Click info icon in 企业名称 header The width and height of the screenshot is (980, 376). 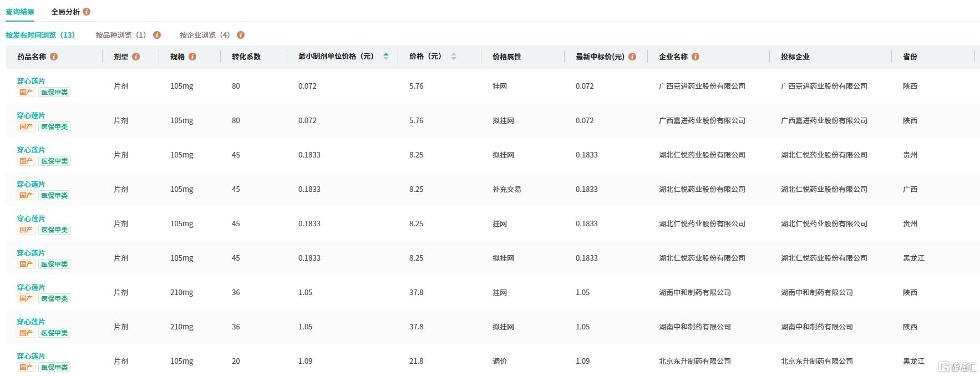[695, 57]
